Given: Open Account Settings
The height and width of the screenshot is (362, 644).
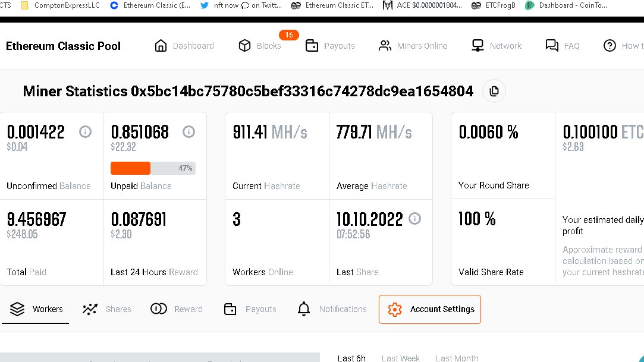Looking at the screenshot, I should (429, 309).
